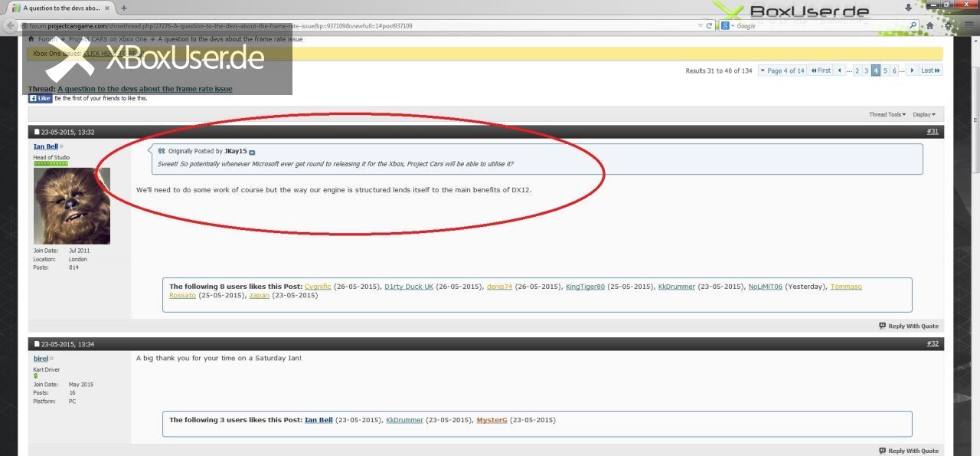The height and width of the screenshot is (456, 980).
Task: Open the Display dropdown
Action: point(924,114)
